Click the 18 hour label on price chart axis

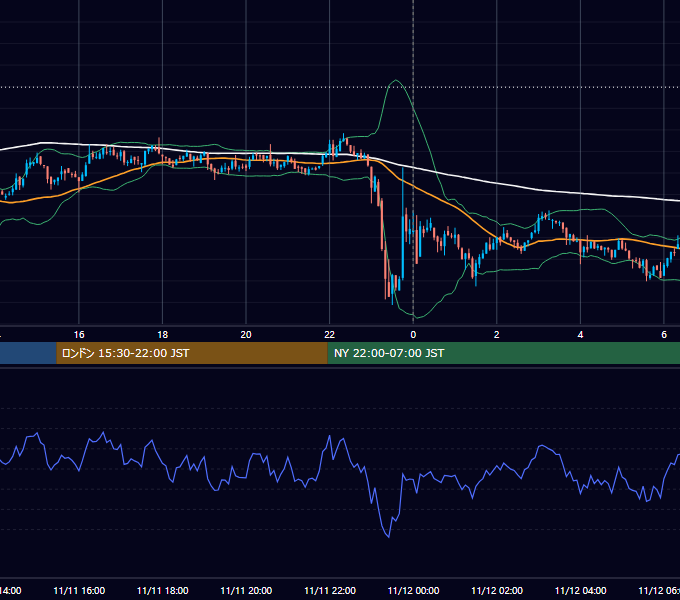163,335
